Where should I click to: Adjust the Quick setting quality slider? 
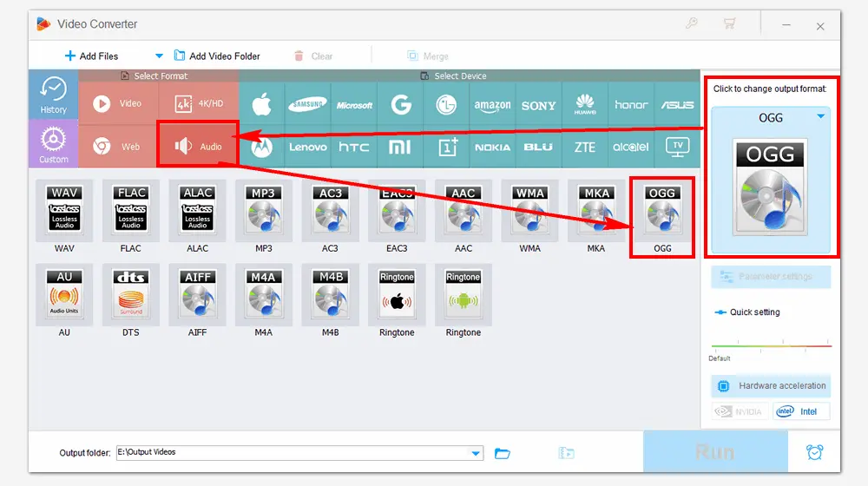[x=771, y=346]
